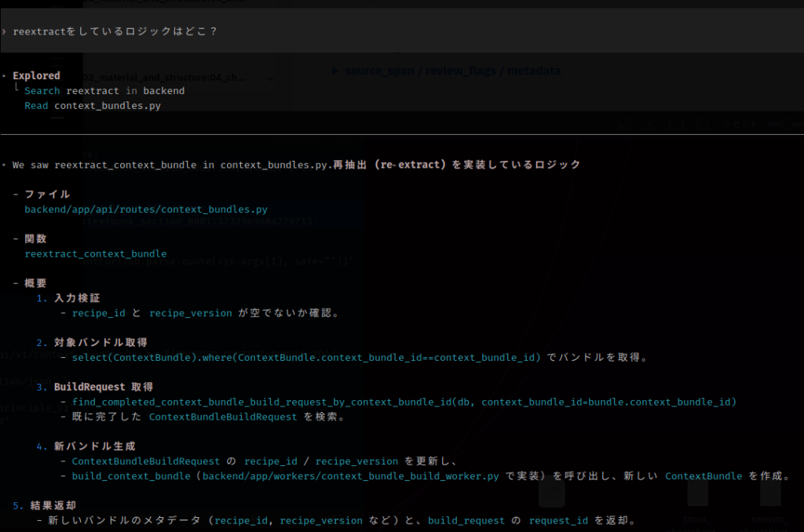Click '新しいバンドルのメタデータ' text
The height and width of the screenshot is (532, 804).
(125, 521)
